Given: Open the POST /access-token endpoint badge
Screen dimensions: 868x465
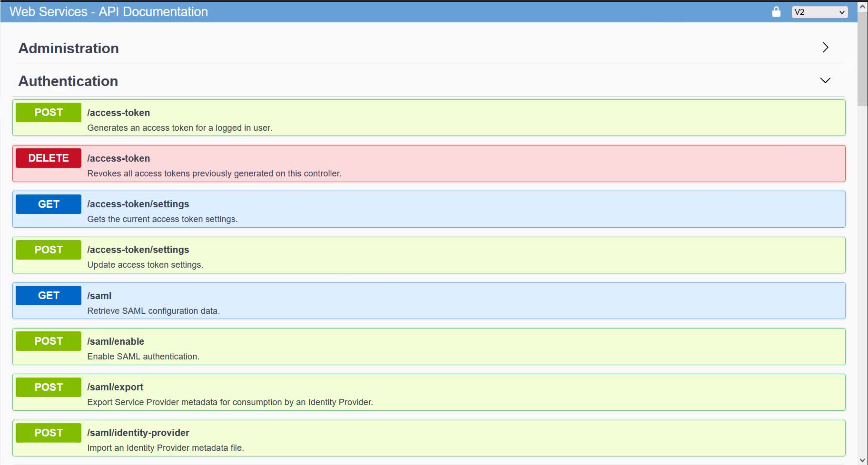Looking at the screenshot, I should 49,112.
